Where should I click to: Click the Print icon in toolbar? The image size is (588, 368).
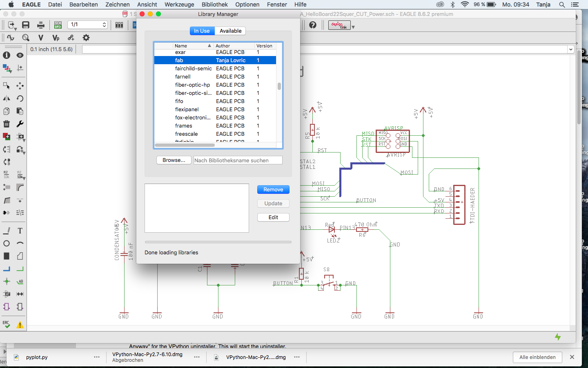[41, 25]
